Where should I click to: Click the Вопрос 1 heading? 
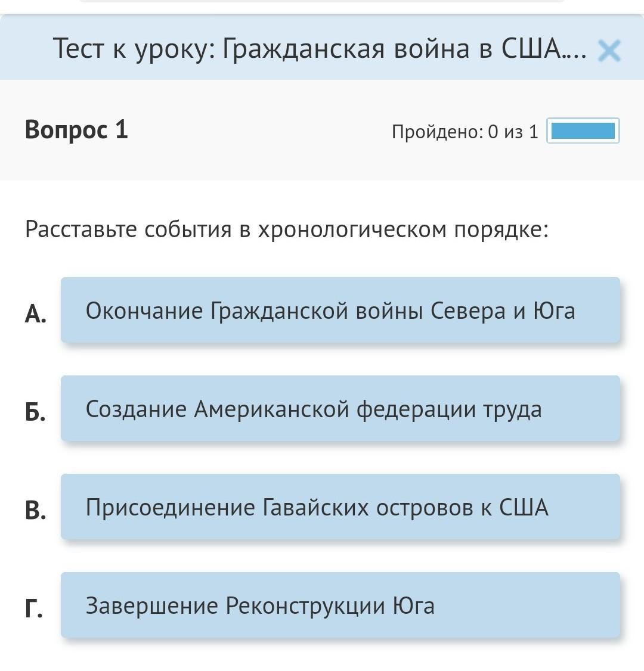click(x=76, y=129)
